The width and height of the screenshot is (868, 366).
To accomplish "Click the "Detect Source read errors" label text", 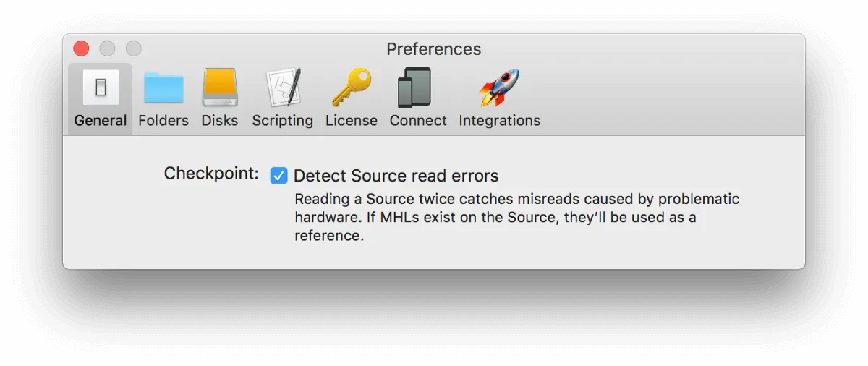I will [x=396, y=176].
